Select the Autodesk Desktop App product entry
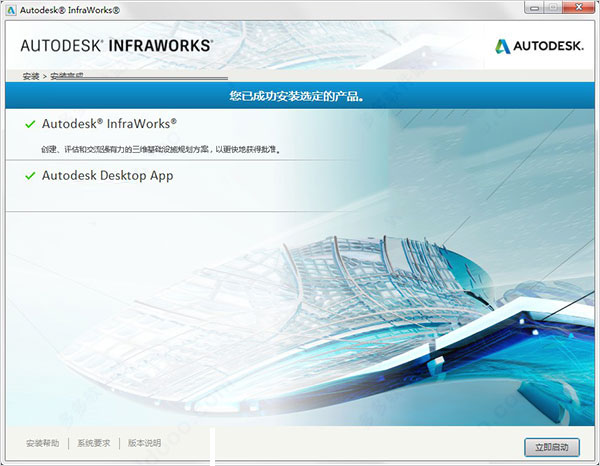This screenshot has height=466, width=600. pyautogui.click(x=108, y=176)
